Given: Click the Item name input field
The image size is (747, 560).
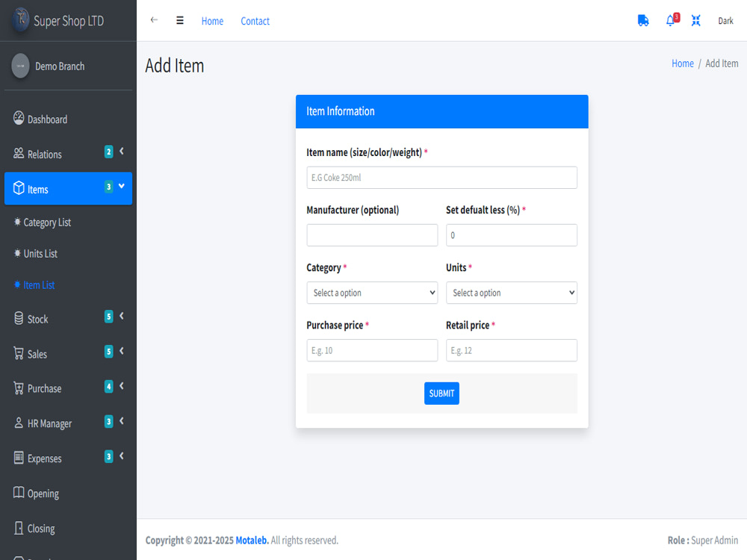Looking at the screenshot, I should pyautogui.click(x=441, y=178).
